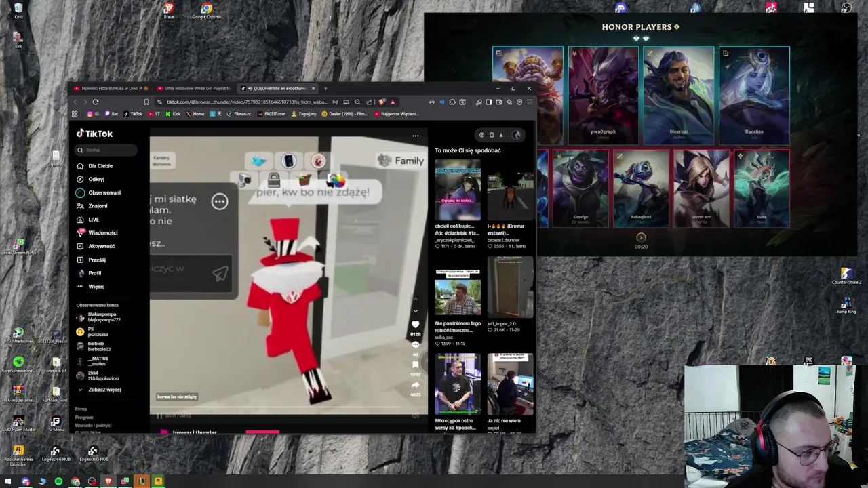Open Brave Rewards triangle icon
The width and height of the screenshot is (868, 488).
point(393,102)
